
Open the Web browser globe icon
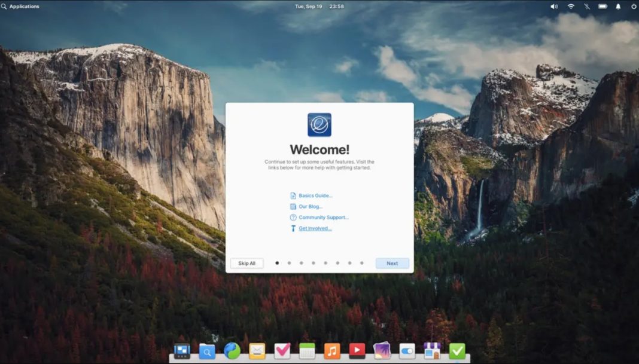(x=232, y=351)
